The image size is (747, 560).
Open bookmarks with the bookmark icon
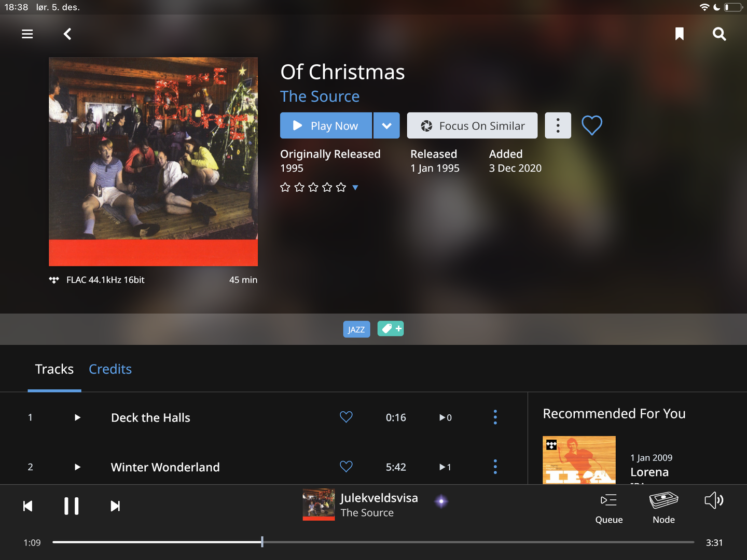tap(680, 34)
